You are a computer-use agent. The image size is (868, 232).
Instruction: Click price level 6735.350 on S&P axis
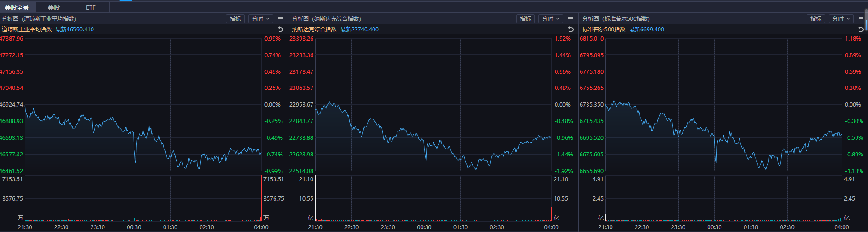click(592, 105)
